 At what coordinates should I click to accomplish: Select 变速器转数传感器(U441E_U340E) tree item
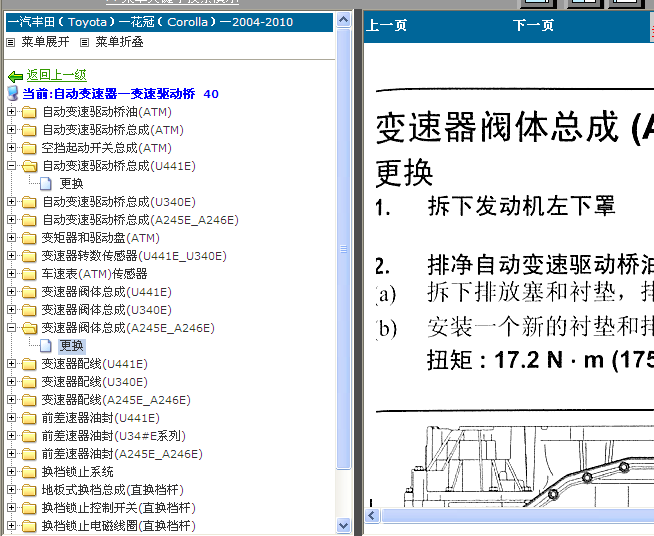[x=134, y=256]
